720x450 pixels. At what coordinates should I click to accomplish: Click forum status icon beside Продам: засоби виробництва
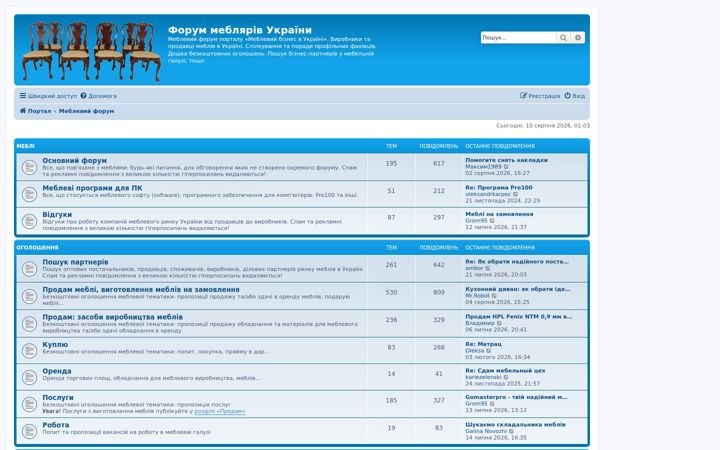click(x=29, y=324)
